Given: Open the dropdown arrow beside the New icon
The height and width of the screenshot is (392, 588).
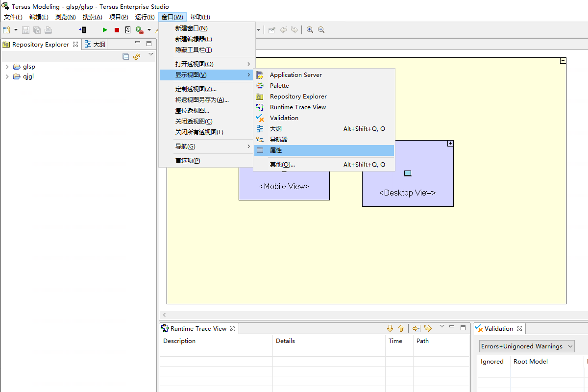Looking at the screenshot, I should [16, 30].
